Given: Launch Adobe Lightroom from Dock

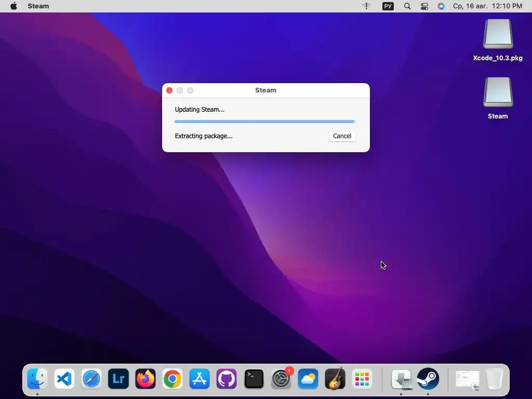Looking at the screenshot, I should 118,379.
